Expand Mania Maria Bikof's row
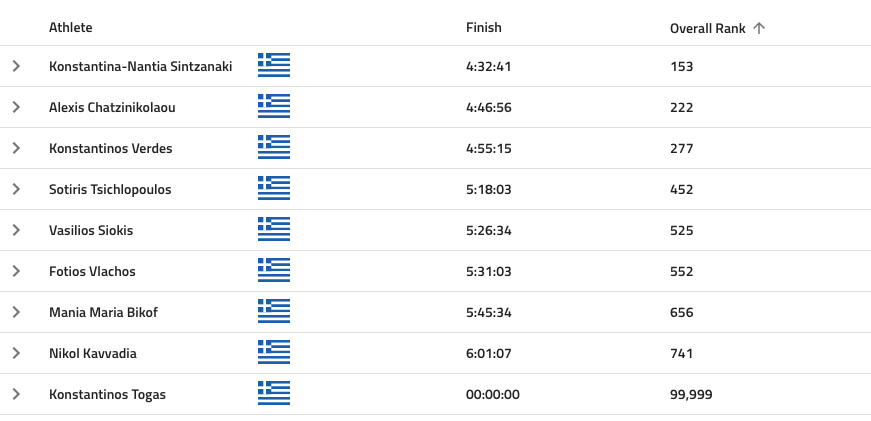This screenshot has height=421, width=871. coord(16,312)
